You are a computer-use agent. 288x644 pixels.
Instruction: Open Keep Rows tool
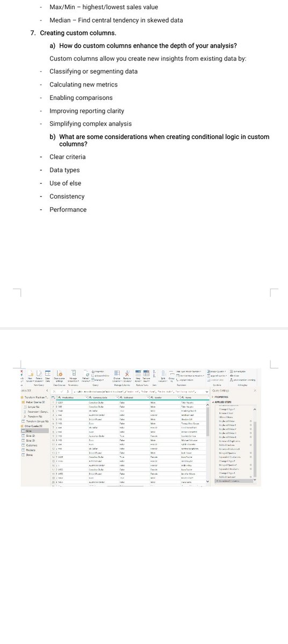click(137, 376)
